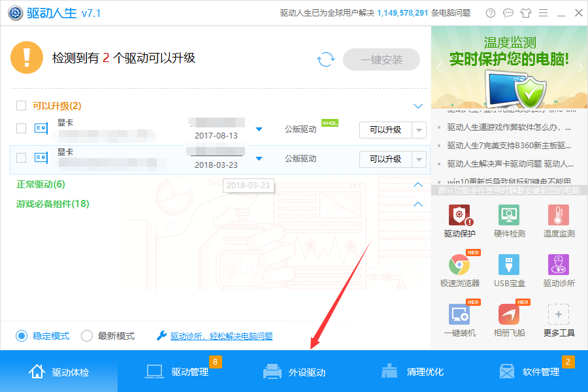Click the 驱动管理 badge showing 8
588x392 pixels.
pos(215,361)
